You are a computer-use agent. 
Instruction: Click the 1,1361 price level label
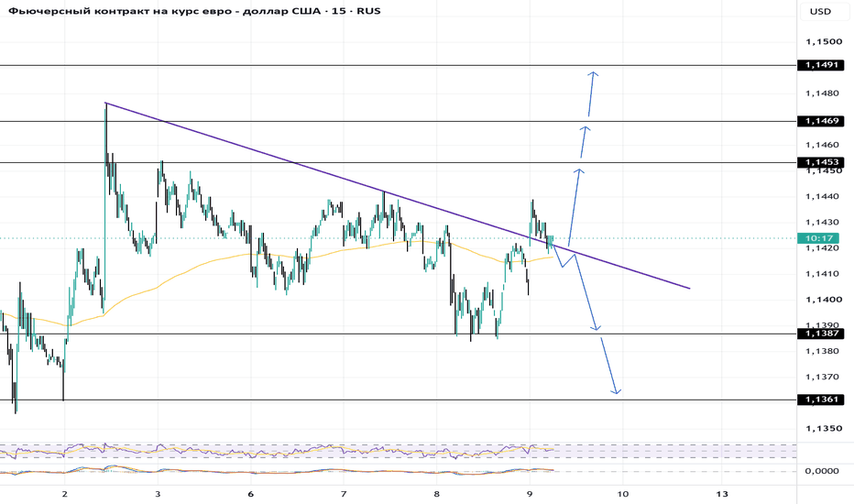pos(821,400)
